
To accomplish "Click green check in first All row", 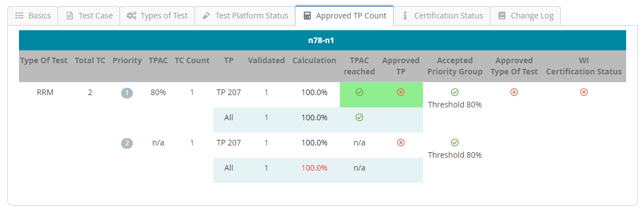I will [x=359, y=117].
